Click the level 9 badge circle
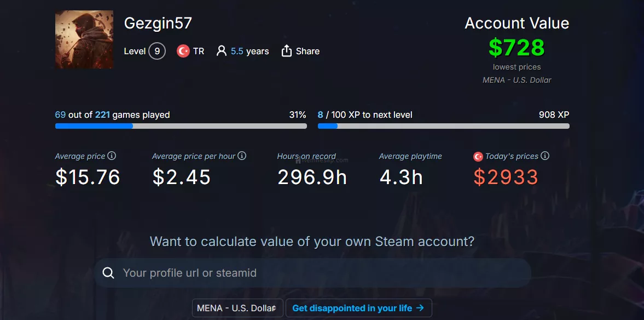The height and width of the screenshot is (320, 644). [x=157, y=52]
